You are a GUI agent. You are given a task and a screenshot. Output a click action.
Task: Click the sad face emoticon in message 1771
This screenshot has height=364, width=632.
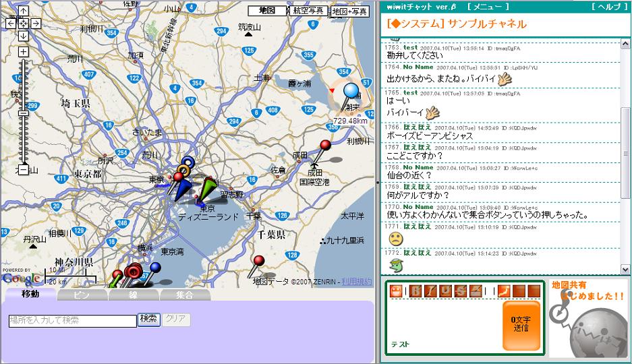coord(396,239)
